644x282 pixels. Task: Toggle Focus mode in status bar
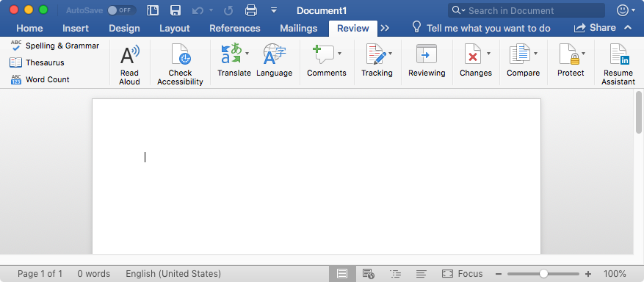tap(462, 274)
